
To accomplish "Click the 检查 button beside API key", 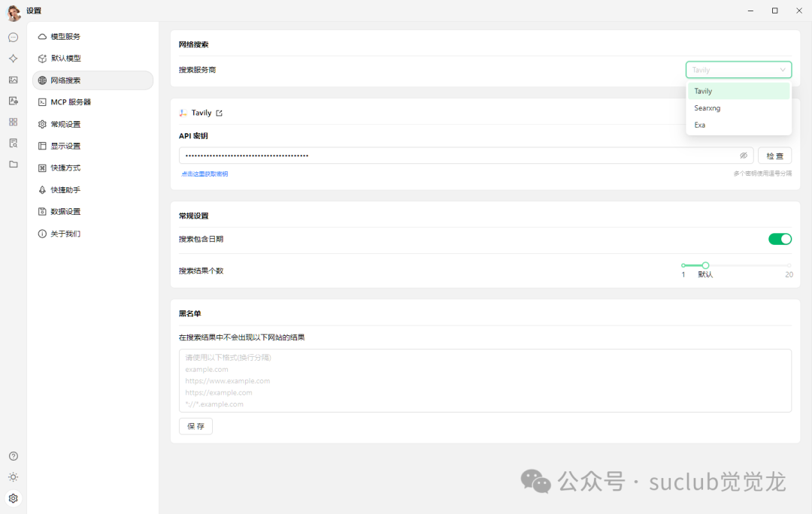I will pos(774,156).
